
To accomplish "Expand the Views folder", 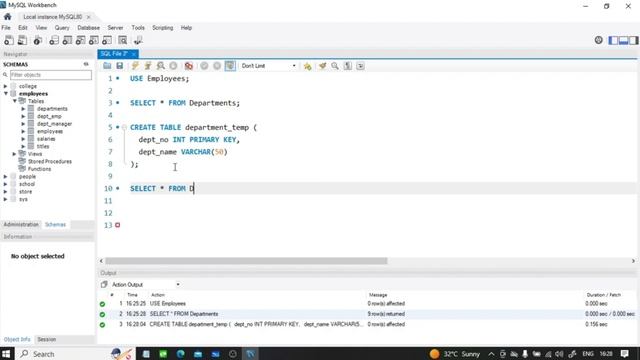I will [x=14, y=154].
